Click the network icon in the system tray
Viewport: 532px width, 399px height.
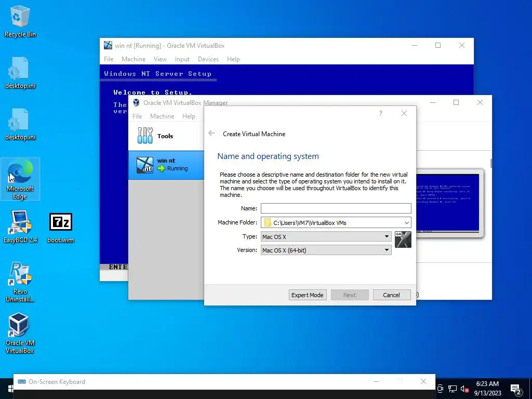(453, 389)
